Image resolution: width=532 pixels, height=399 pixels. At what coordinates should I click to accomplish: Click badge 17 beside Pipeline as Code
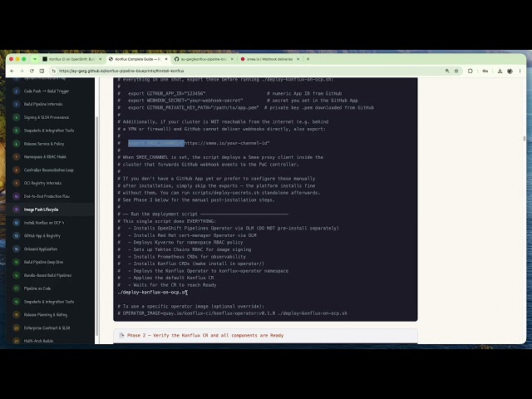pos(17,288)
